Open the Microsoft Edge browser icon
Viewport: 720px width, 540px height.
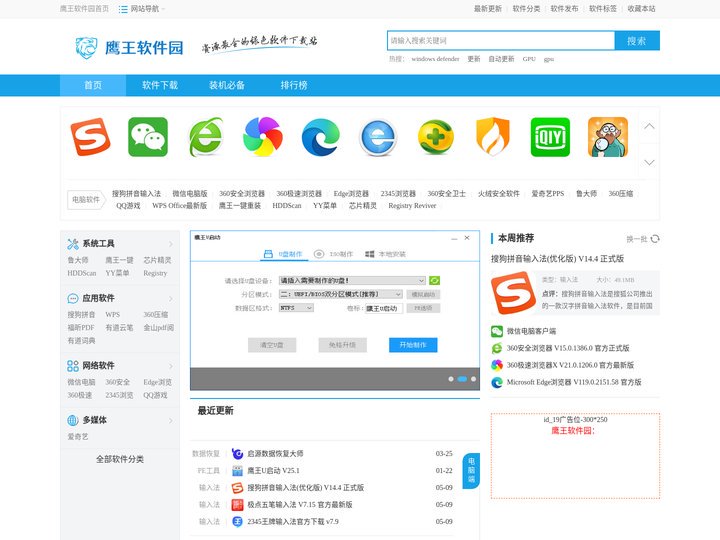click(x=321, y=137)
